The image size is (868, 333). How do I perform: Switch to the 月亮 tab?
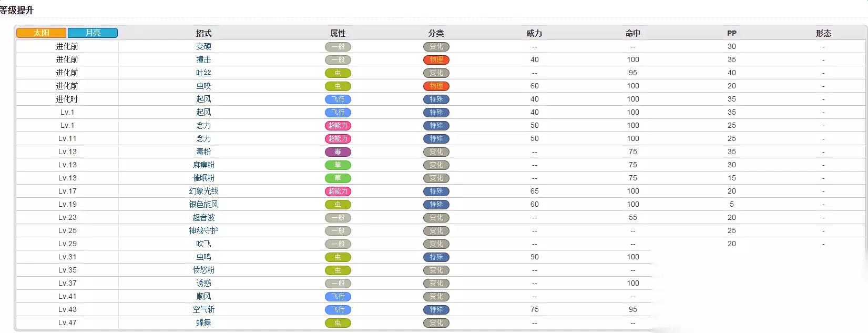pos(93,33)
